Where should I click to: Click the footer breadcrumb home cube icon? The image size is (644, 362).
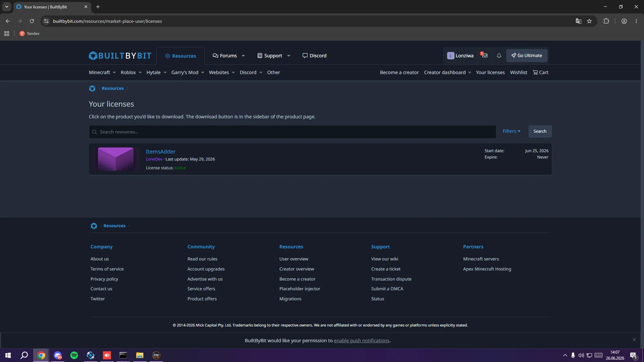click(94, 226)
